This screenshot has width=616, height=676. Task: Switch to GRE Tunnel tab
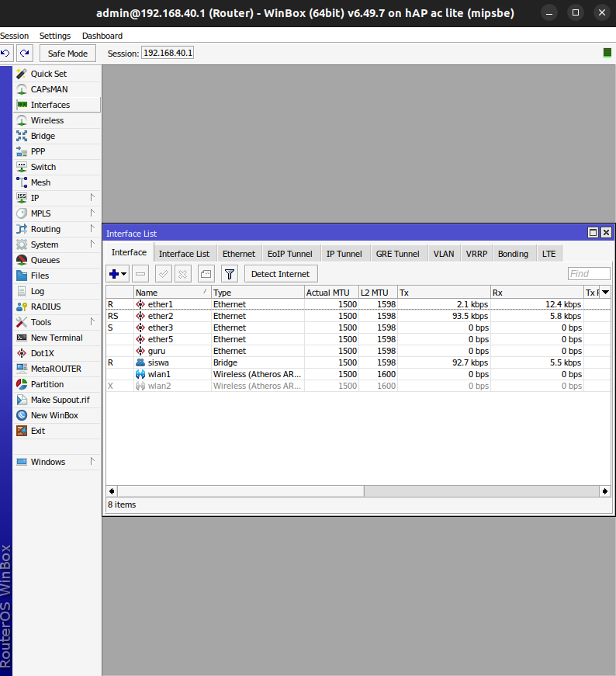tap(397, 254)
